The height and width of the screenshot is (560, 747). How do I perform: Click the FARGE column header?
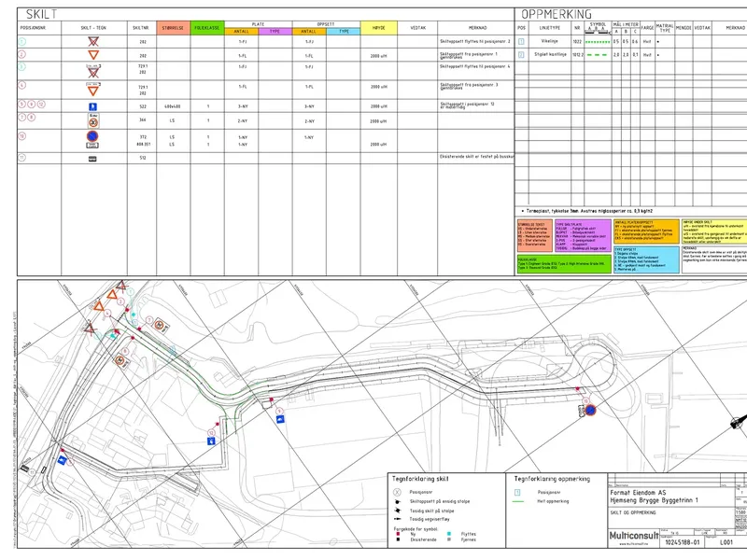click(x=647, y=28)
